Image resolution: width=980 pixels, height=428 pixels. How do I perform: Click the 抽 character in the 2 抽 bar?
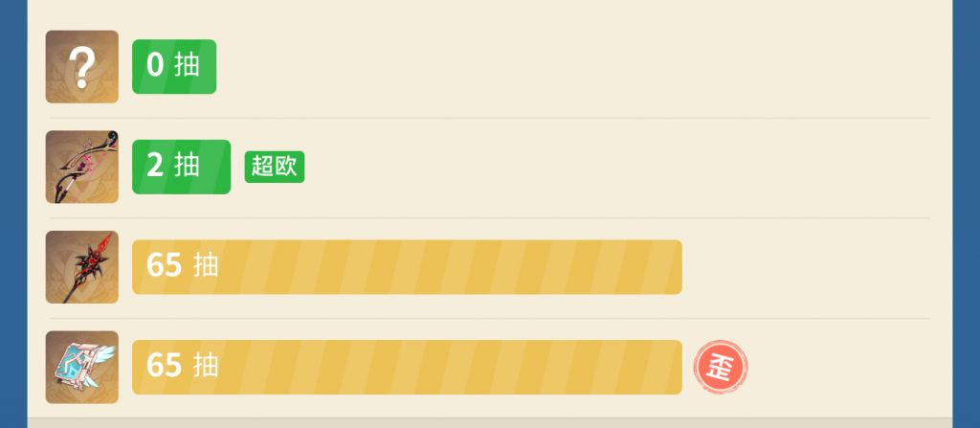pos(187,166)
